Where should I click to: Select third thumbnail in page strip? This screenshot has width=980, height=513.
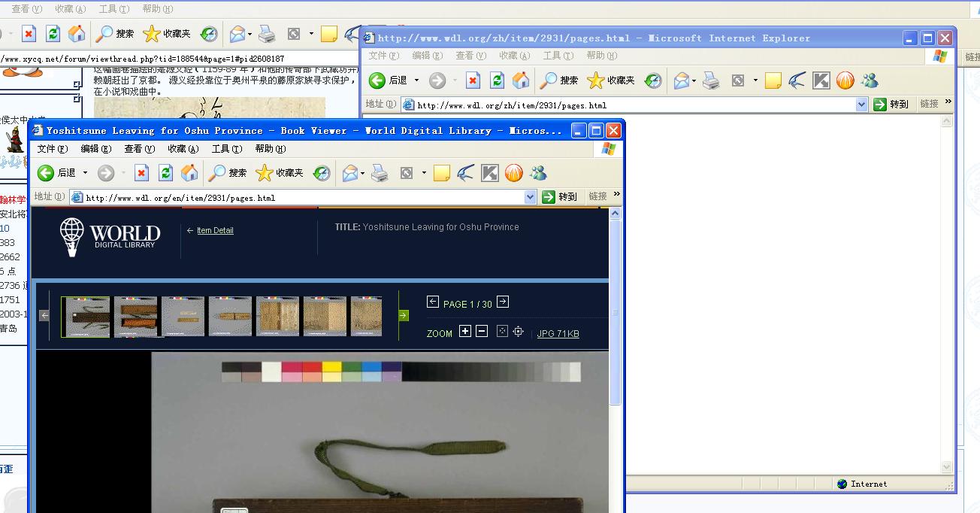183,317
